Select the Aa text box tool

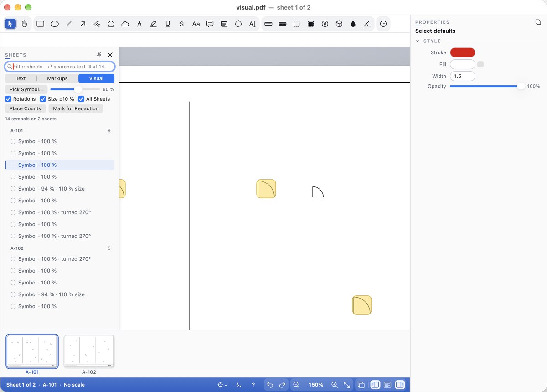(196, 24)
